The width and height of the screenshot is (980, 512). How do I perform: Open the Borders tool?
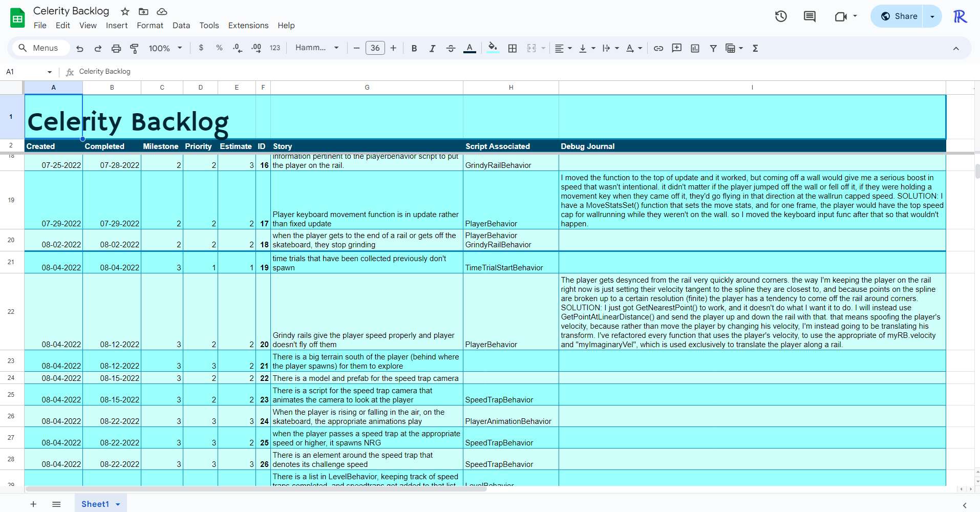click(x=513, y=48)
